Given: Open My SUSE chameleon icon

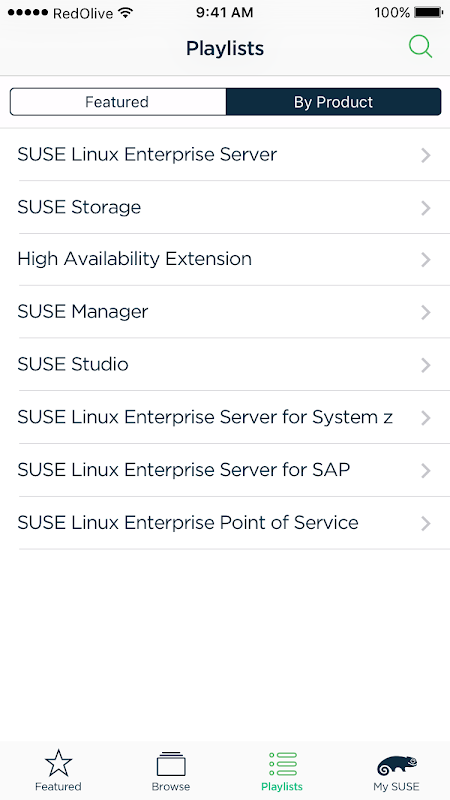Looking at the screenshot, I should [x=397, y=765].
